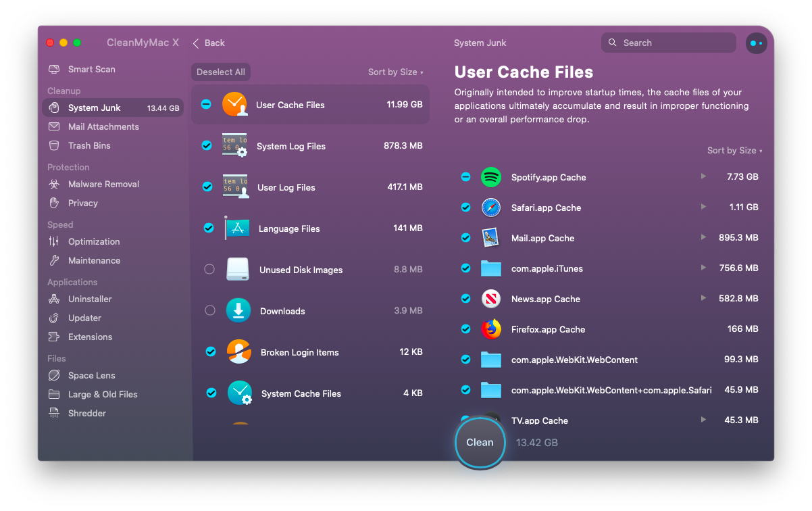This screenshot has width=812, height=511.
Task: Expand the TV.app Cache row arrow
Action: 703,420
